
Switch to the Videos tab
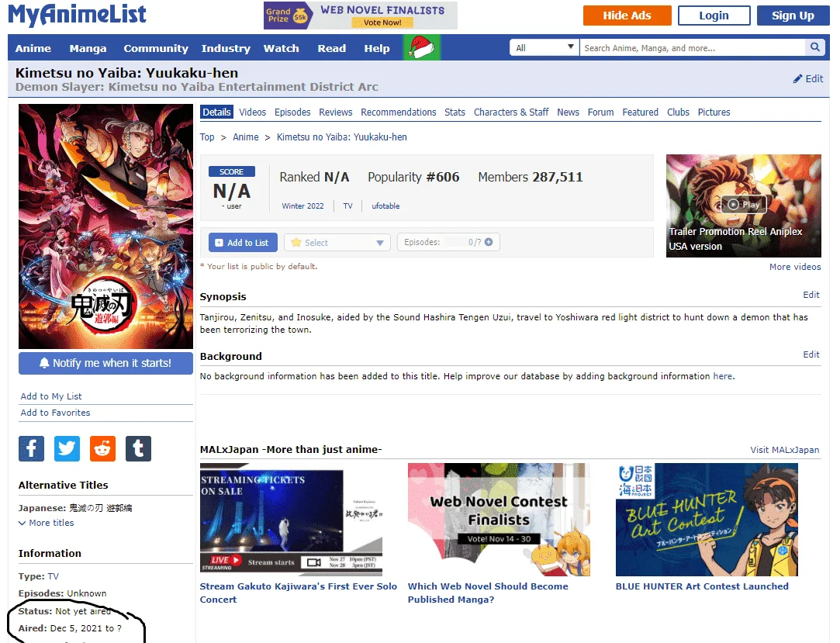(252, 112)
